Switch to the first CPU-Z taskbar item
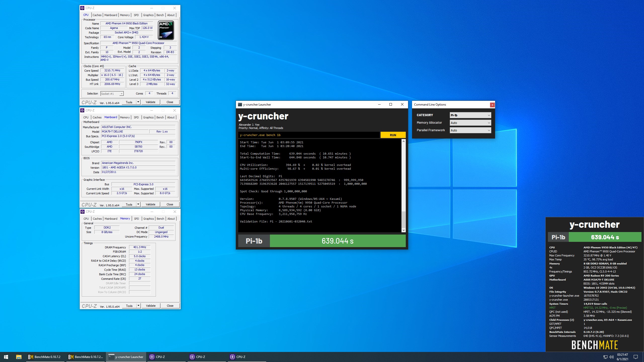The image size is (644, 362). tap(166, 357)
